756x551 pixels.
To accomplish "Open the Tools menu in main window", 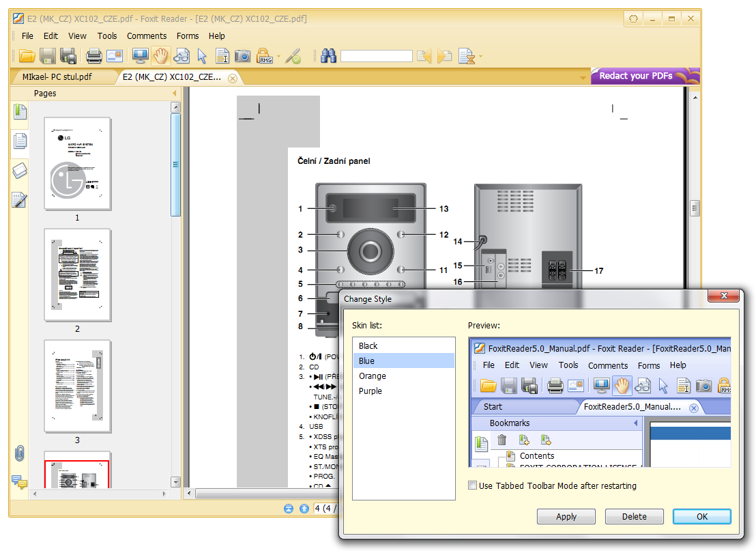I will tap(107, 36).
